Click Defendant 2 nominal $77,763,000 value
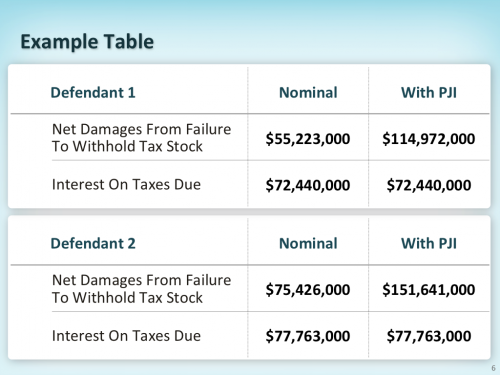 pyautogui.click(x=308, y=336)
